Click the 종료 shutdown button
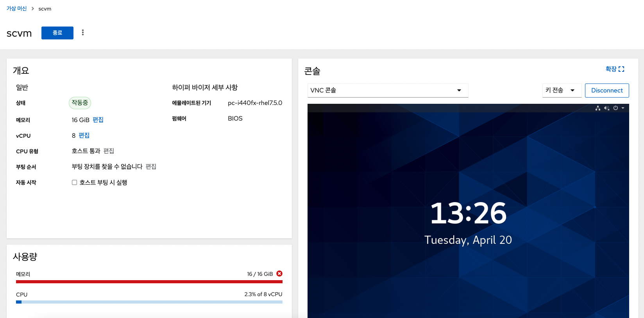This screenshot has width=644, height=318. 57,33
